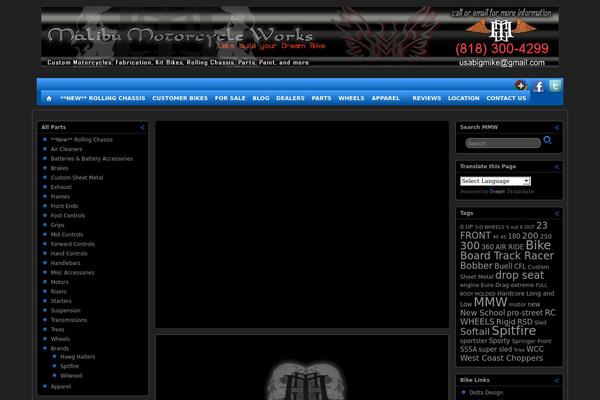The width and height of the screenshot is (600, 400).
Task: Open the Google Plus social icon
Action: [x=520, y=85]
